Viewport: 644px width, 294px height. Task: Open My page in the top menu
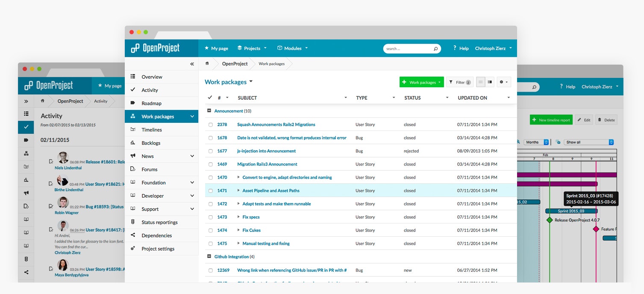click(x=216, y=48)
